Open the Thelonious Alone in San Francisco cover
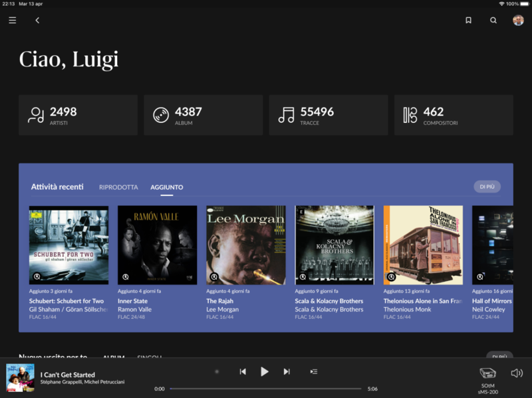The height and width of the screenshot is (398, 532). point(423,245)
